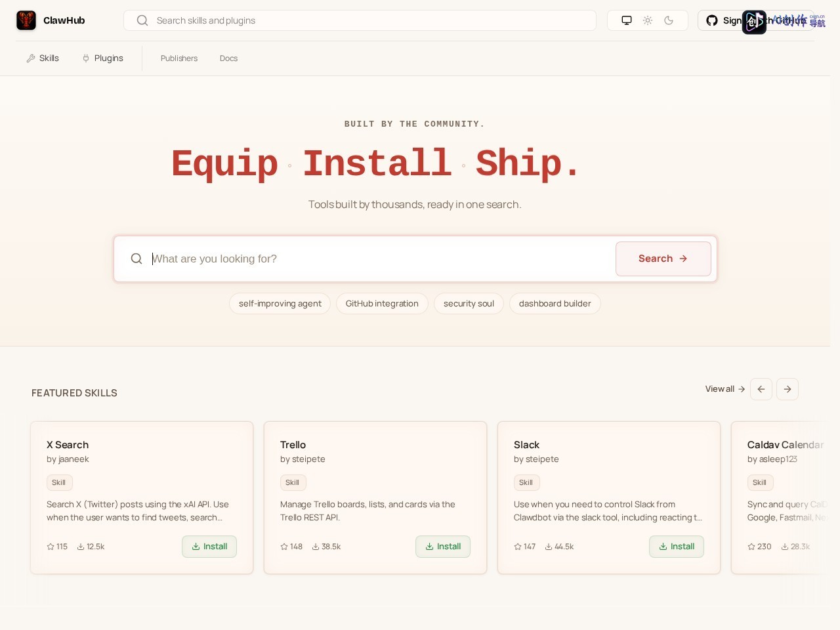
Task: Click the hero Search button
Action: click(x=663, y=259)
